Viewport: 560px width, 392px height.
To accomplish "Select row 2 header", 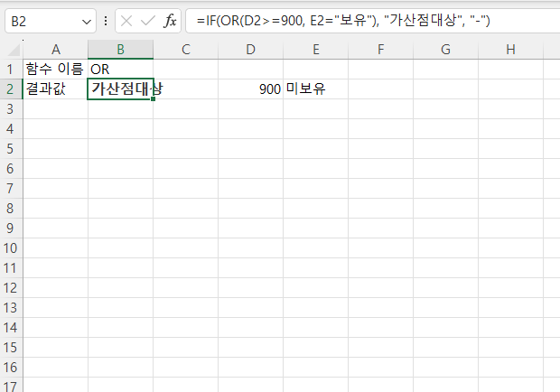I will point(11,89).
